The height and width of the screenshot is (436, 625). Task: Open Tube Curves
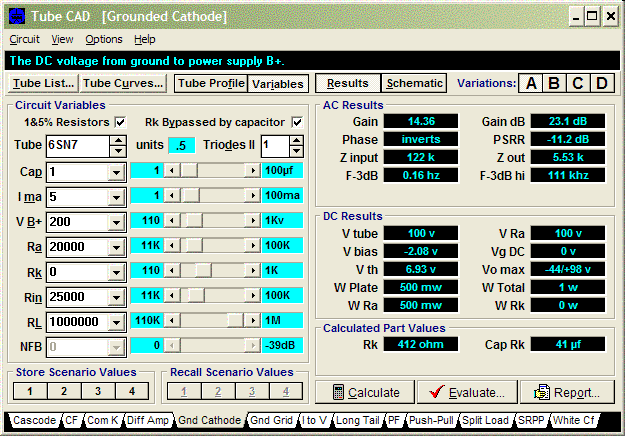click(123, 83)
